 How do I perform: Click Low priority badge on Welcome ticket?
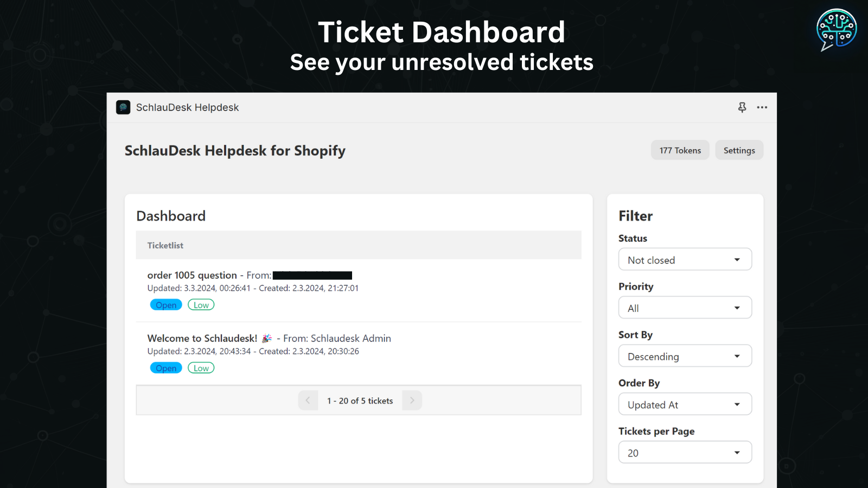[201, 368]
